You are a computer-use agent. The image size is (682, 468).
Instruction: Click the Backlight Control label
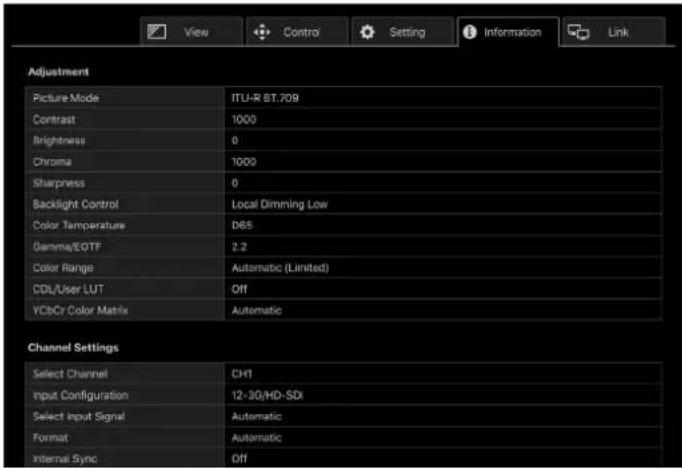(x=75, y=204)
